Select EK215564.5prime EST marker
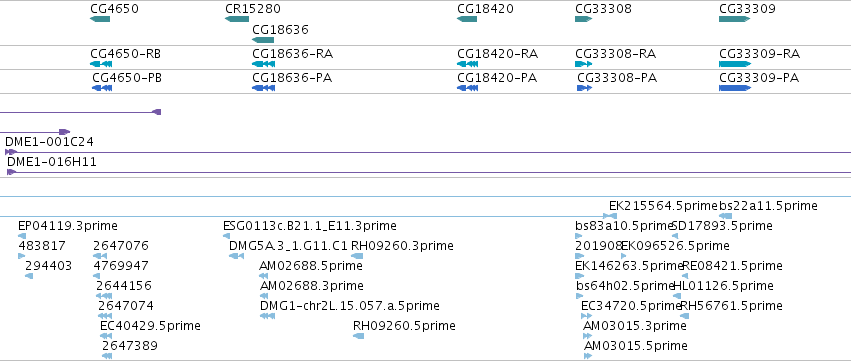Image resolution: width=851 pixels, height=361 pixels. pyautogui.click(x=610, y=216)
